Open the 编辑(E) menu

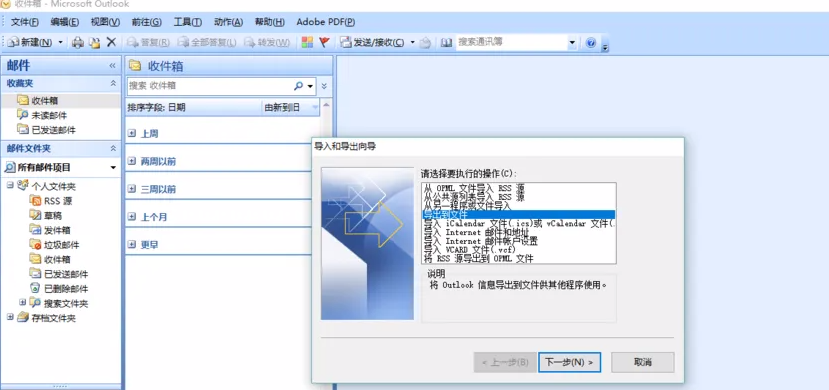click(65, 22)
